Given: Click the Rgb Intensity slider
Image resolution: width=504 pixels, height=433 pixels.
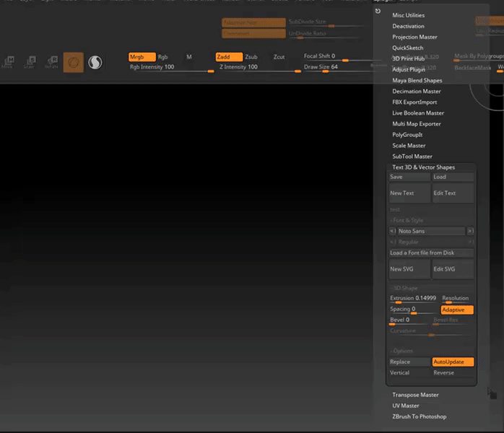Looking at the screenshot, I should coord(172,68).
